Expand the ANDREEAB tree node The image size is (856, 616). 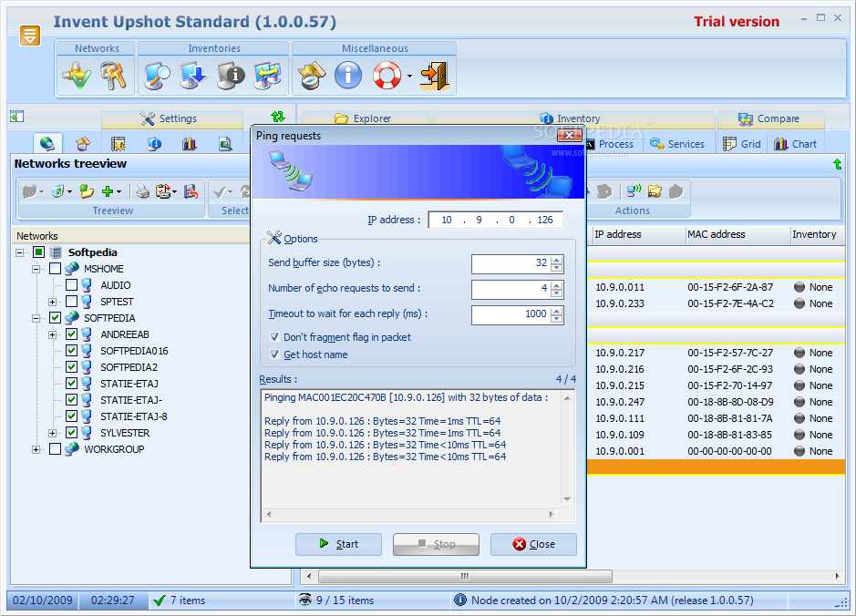(52, 334)
